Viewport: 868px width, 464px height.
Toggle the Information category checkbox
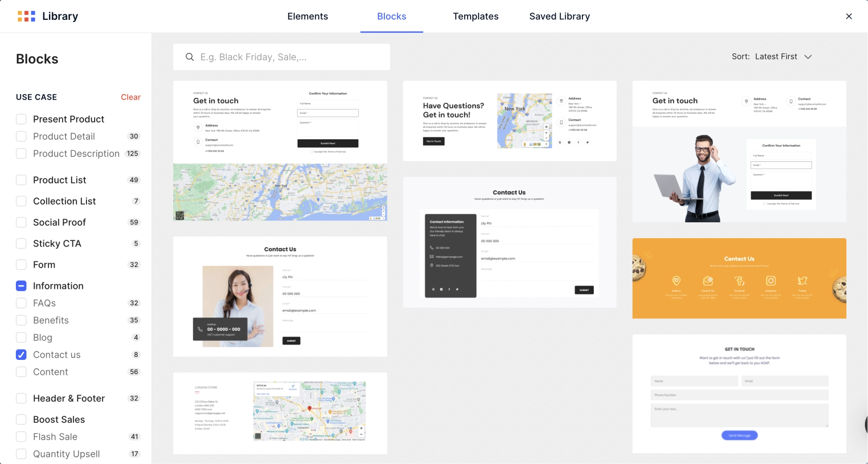pyautogui.click(x=21, y=286)
